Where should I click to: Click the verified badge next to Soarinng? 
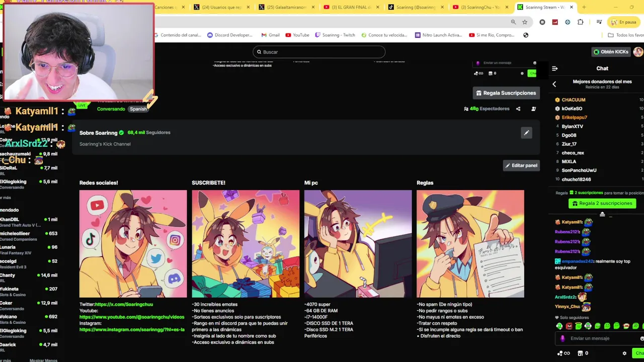click(x=121, y=133)
